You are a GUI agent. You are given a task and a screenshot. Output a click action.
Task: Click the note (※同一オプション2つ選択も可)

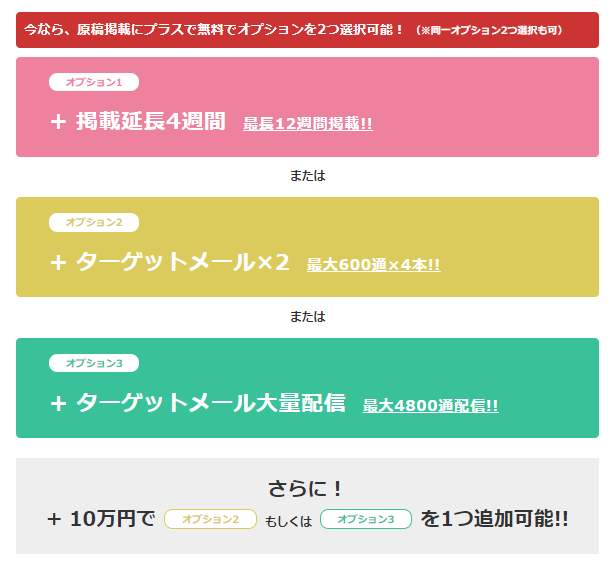coord(490,30)
